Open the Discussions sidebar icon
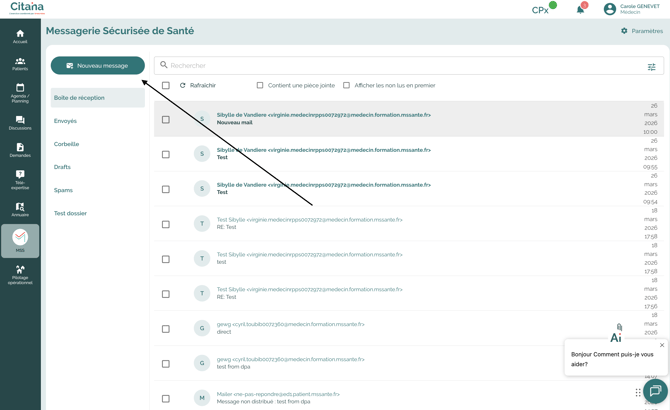Viewport: 670px width, 410px height. point(20,122)
